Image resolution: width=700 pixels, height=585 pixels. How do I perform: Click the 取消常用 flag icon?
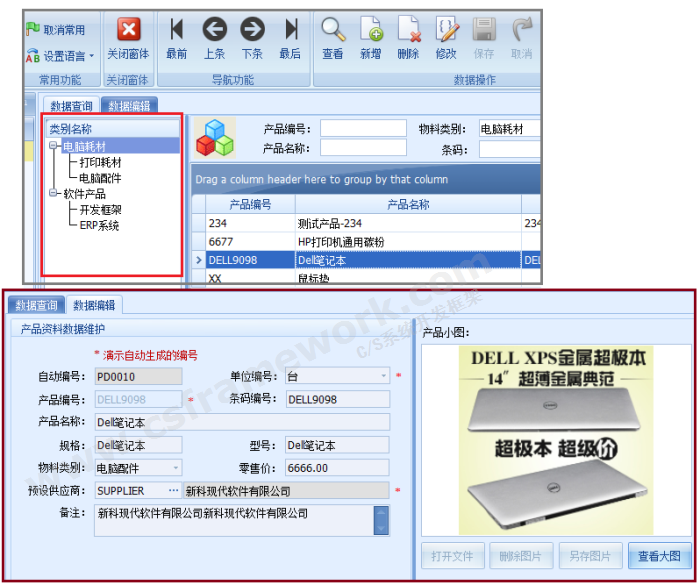[33, 30]
